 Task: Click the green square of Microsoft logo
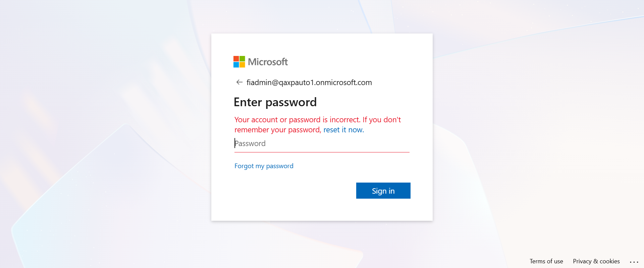click(242, 59)
